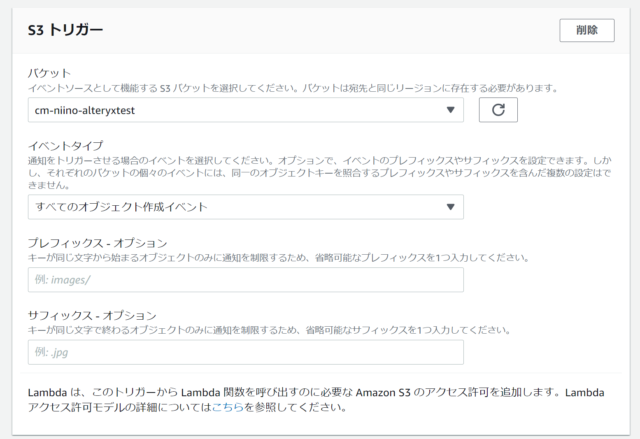The width and height of the screenshot is (640, 439).
Task: Click the イベントタイプ label
Action: (x=65, y=146)
